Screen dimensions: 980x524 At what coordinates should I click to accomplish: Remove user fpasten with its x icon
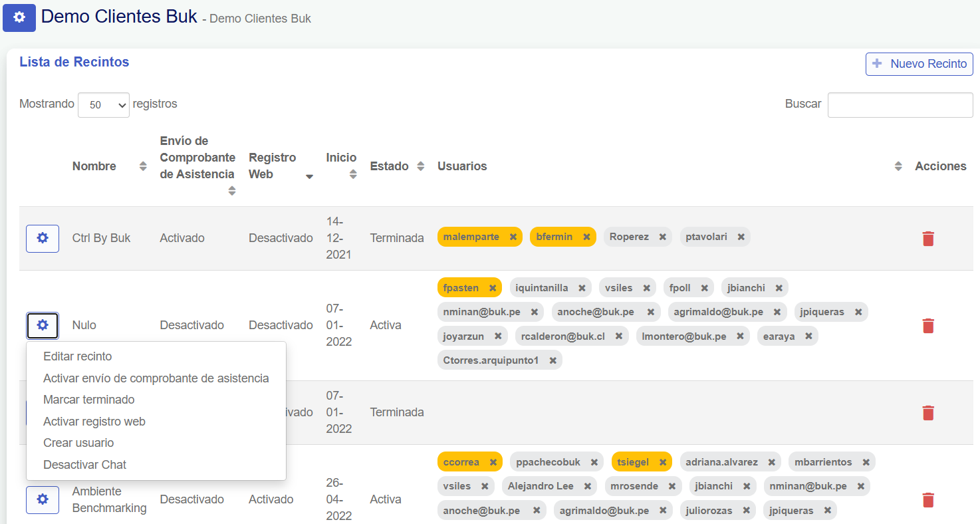click(493, 288)
